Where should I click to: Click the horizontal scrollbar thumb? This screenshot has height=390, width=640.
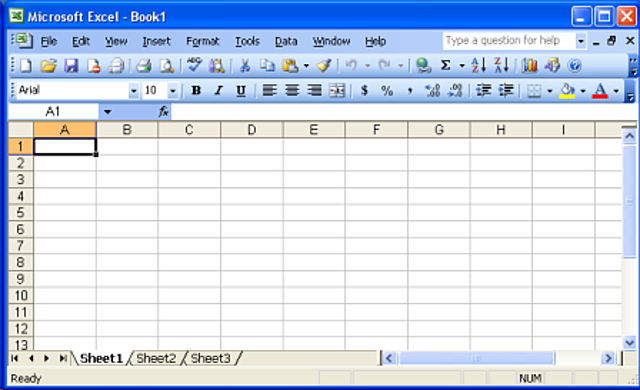(477, 359)
